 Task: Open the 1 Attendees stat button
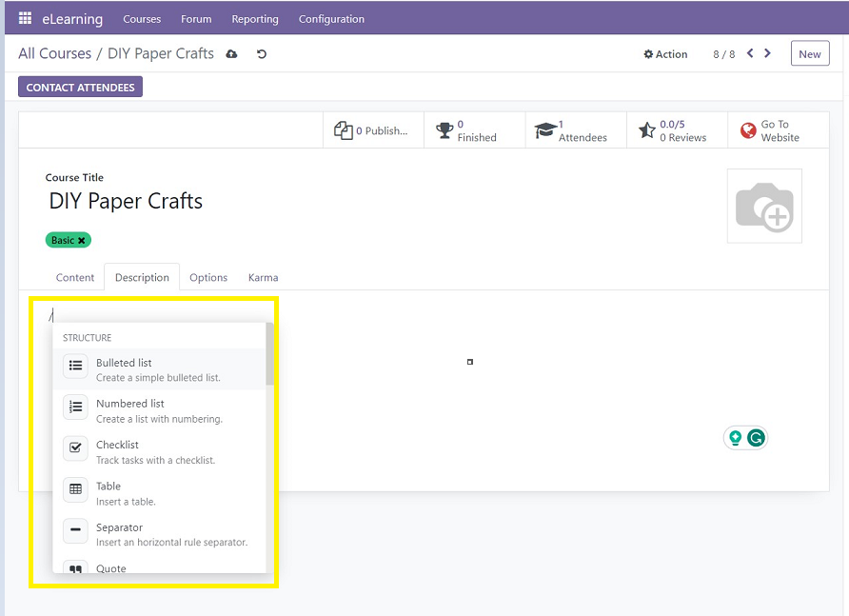(576, 130)
